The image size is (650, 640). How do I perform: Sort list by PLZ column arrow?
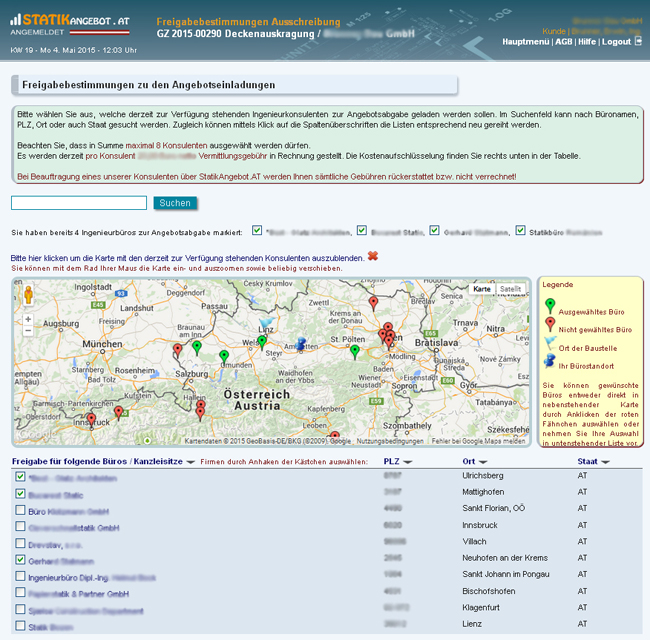point(408,462)
